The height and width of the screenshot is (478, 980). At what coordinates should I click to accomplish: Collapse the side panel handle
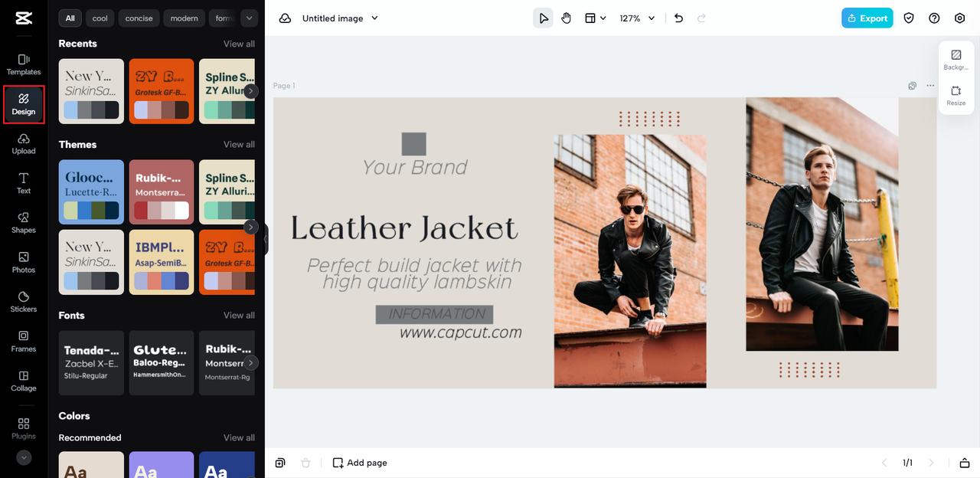click(x=266, y=240)
